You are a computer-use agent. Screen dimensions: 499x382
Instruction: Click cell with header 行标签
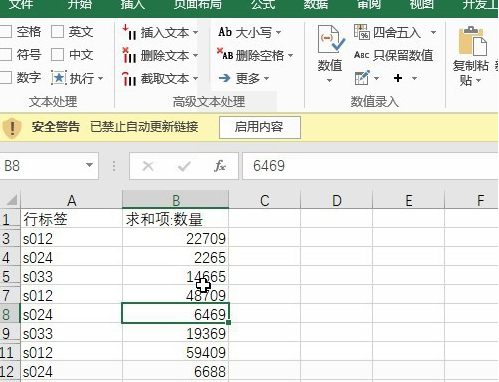click(71, 219)
